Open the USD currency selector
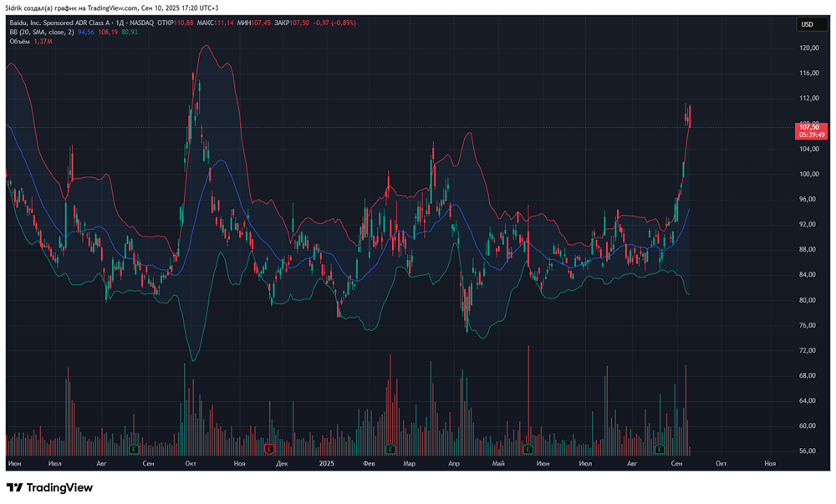 point(807,24)
